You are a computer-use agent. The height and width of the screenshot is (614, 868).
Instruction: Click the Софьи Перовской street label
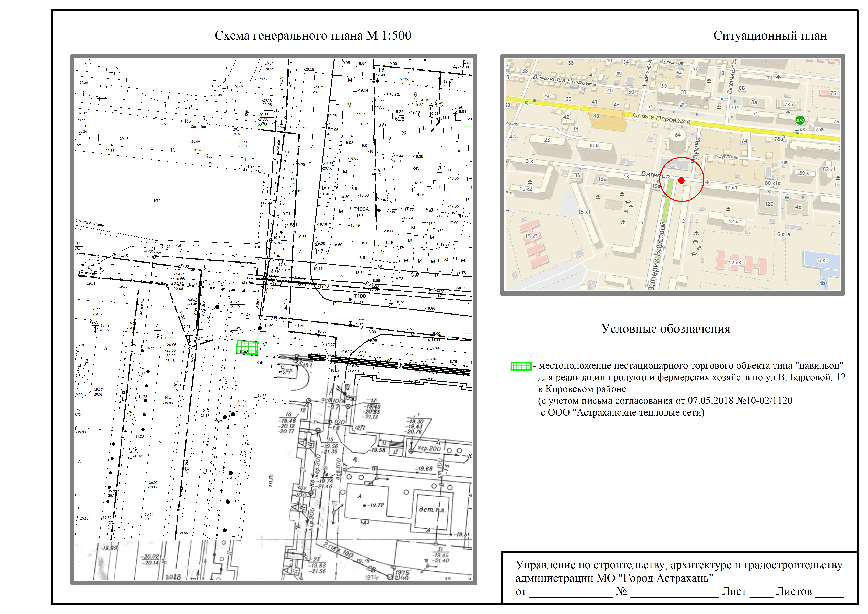tap(662, 119)
